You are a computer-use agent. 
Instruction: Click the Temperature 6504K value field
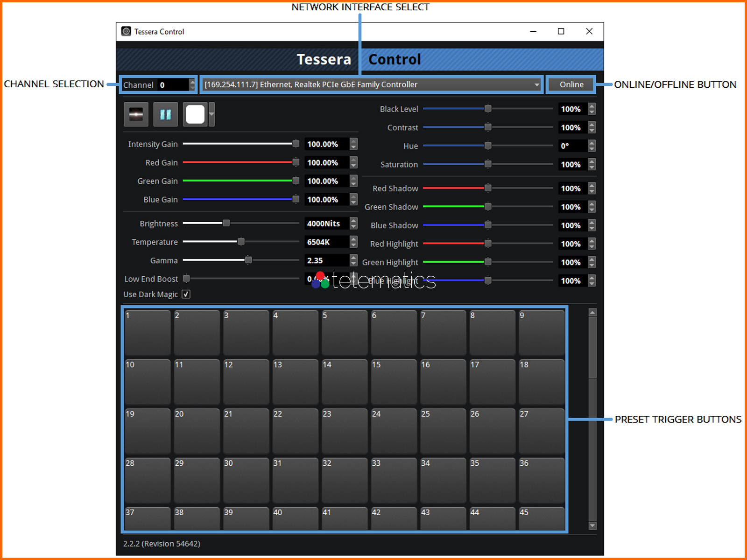coord(327,242)
